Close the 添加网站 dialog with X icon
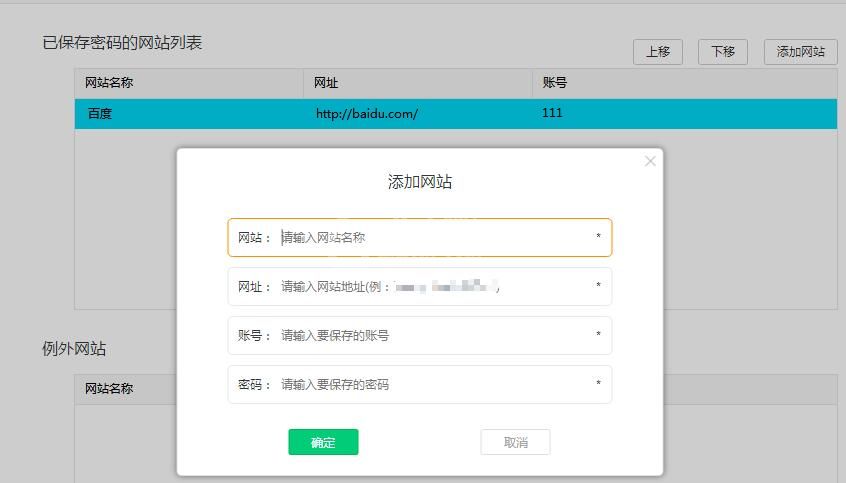Viewport: 846px width, 483px height. 650,161
